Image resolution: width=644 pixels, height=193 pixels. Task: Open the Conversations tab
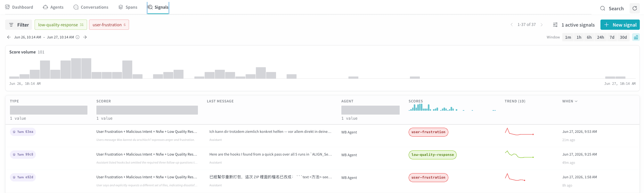coord(91,7)
